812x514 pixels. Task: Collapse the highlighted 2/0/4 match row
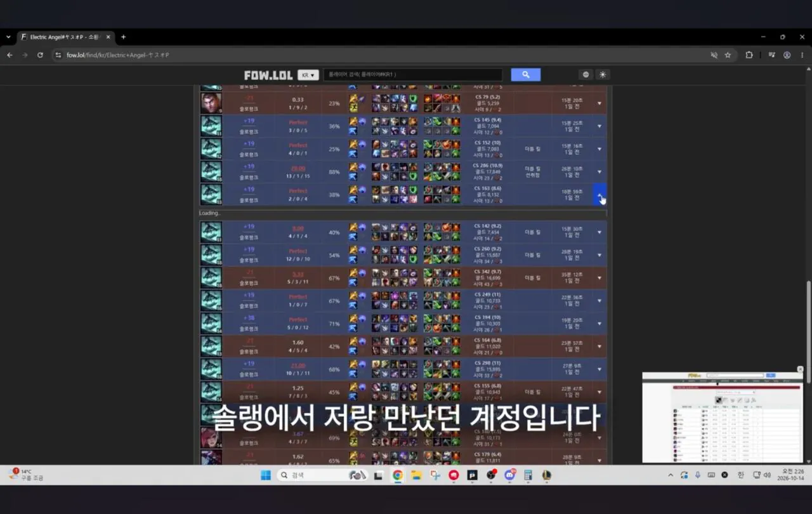coord(599,195)
